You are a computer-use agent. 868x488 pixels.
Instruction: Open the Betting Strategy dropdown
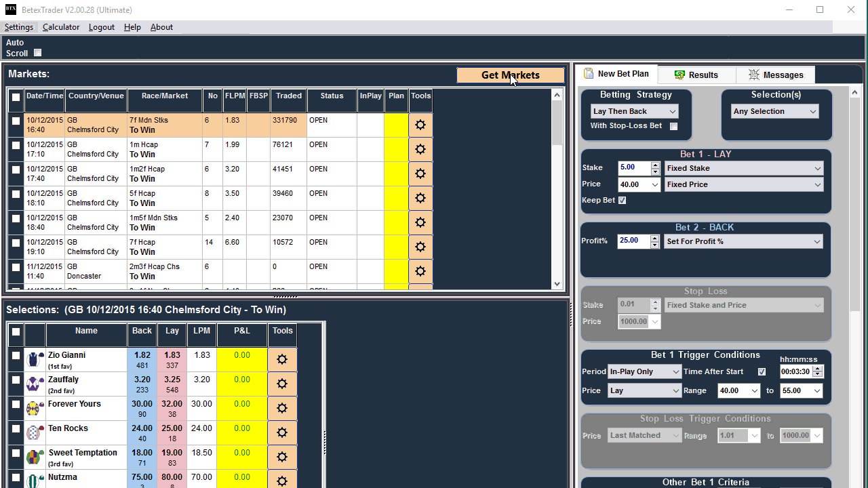(634, 111)
